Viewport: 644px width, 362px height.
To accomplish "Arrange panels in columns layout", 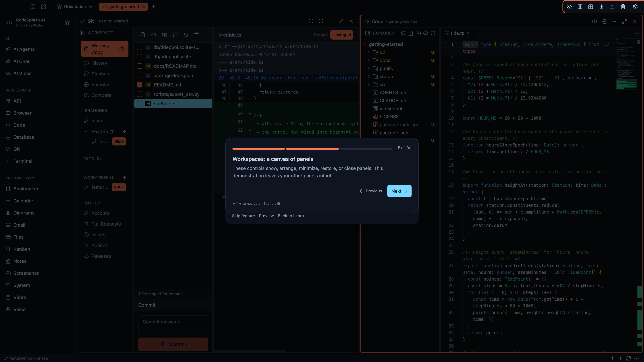I will pyautogui.click(x=580, y=7).
